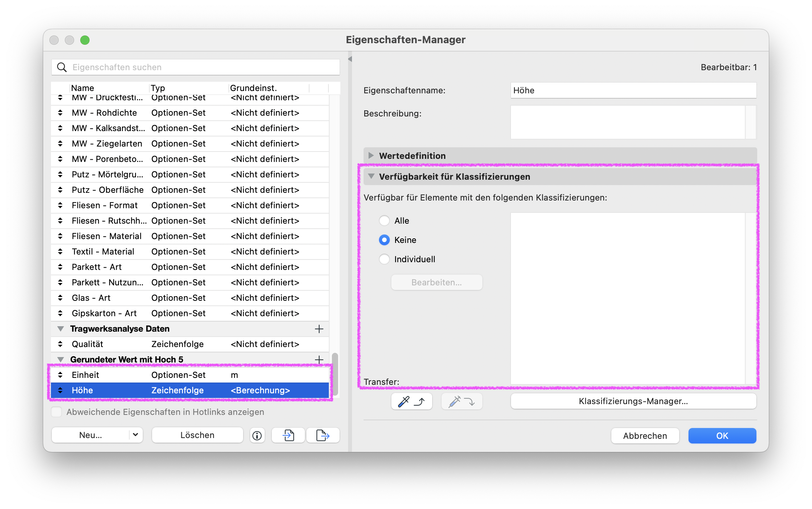The width and height of the screenshot is (812, 509).
Task: Collapse the left panel with the arrow
Action: (x=350, y=59)
